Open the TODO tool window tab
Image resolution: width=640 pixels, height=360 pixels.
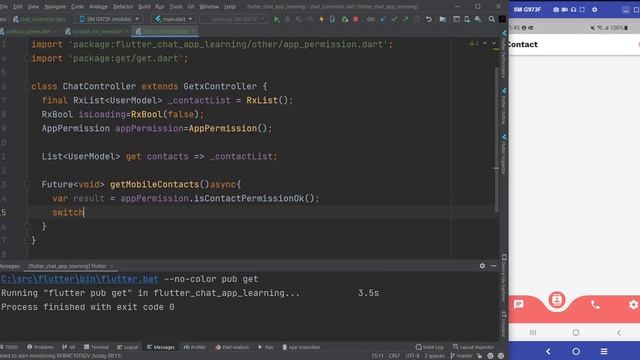click(10, 347)
